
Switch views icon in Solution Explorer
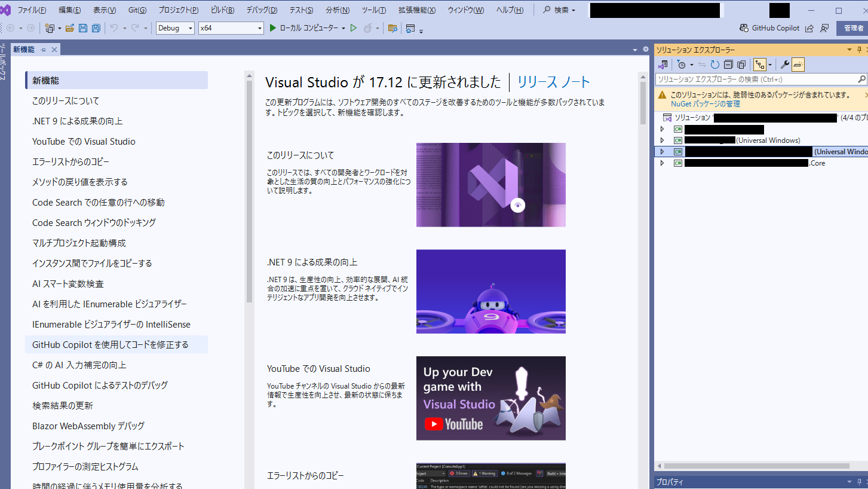(663, 65)
